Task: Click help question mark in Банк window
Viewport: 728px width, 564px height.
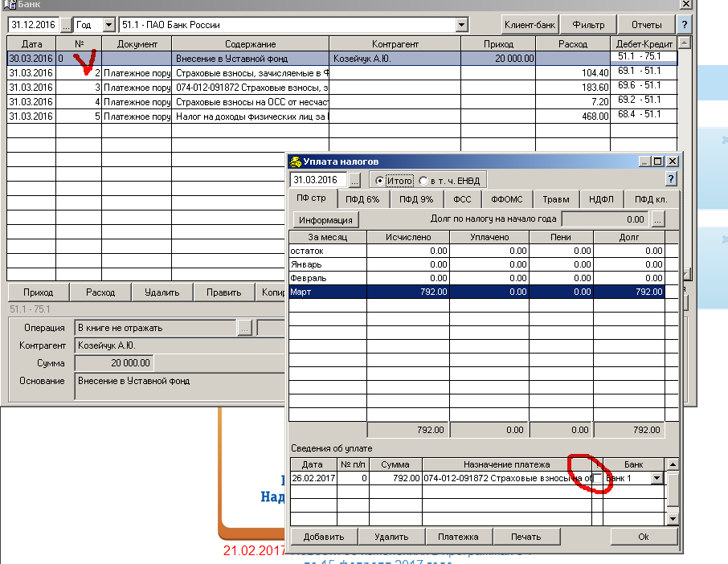Action: point(685,24)
